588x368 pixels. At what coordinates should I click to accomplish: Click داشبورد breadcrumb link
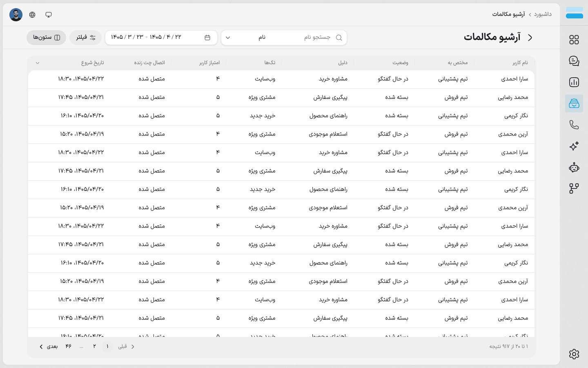point(543,14)
